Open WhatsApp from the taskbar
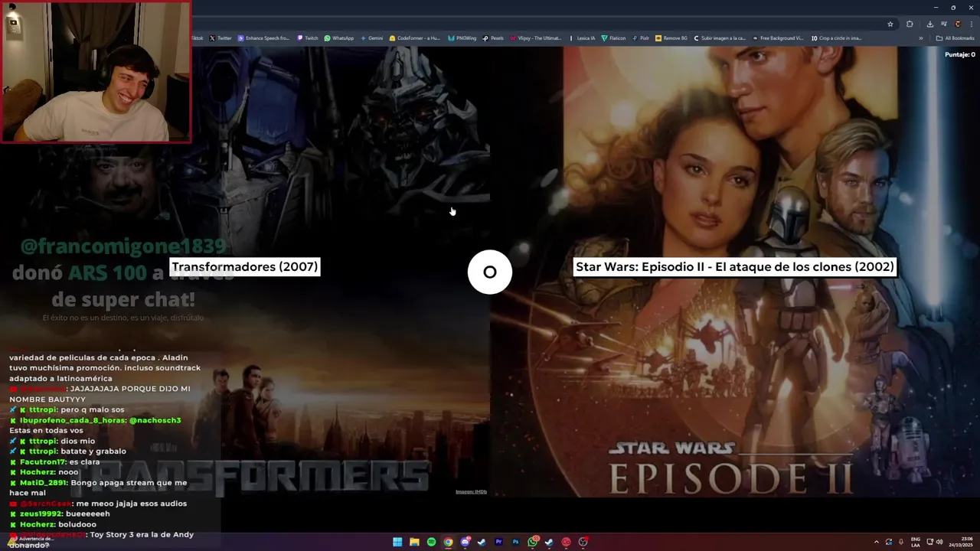 click(x=532, y=542)
